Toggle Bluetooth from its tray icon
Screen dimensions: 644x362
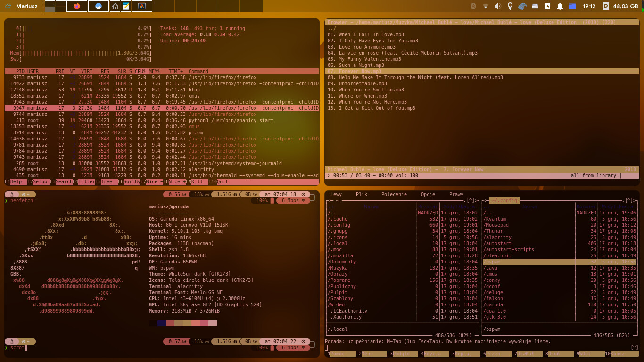click(x=473, y=6)
